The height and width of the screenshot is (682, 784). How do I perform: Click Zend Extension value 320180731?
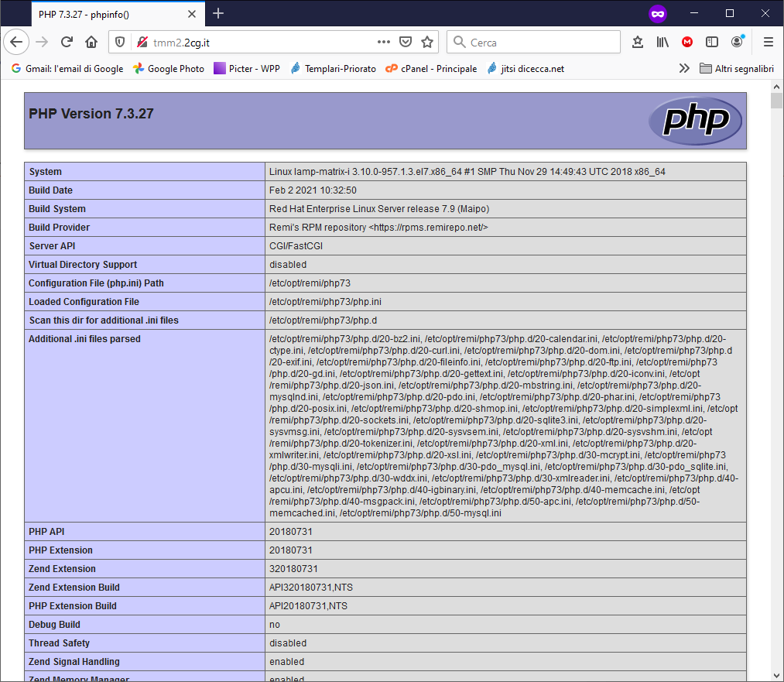tap(293, 568)
